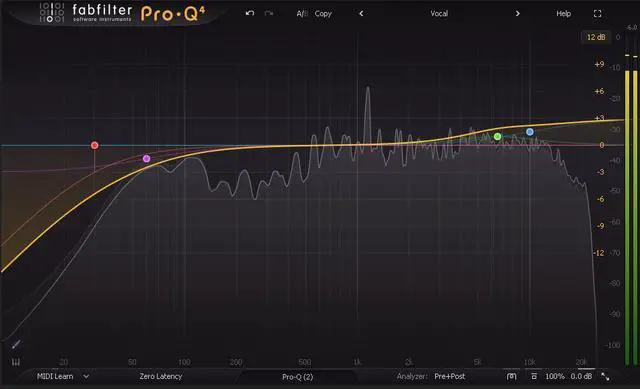Click the FabFilter Pro-Q 4 logo
640x389 pixels.
[122, 13]
